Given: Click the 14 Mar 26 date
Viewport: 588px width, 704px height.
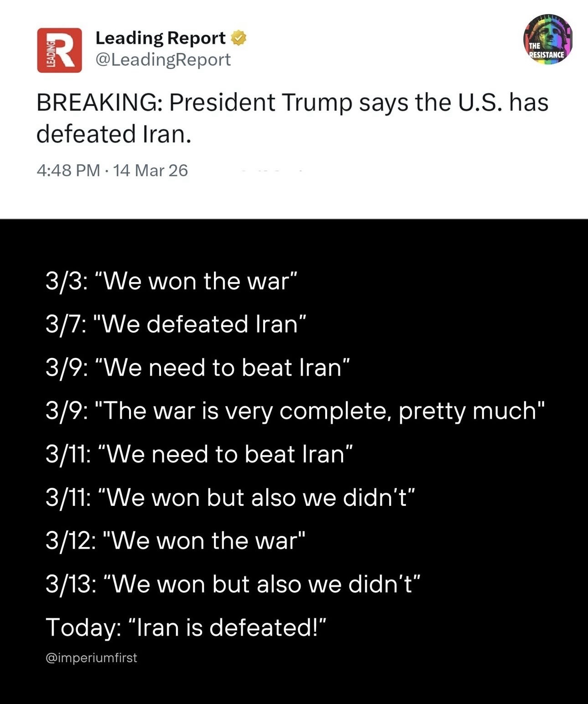Looking at the screenshot, I should click(150, 170).
